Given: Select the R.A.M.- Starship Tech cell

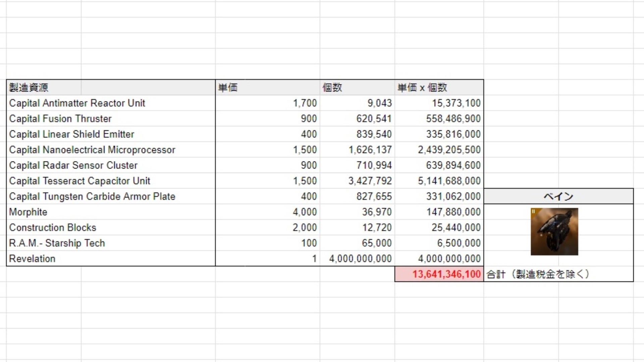Looking at the screenshot, I should click(111, 243).
